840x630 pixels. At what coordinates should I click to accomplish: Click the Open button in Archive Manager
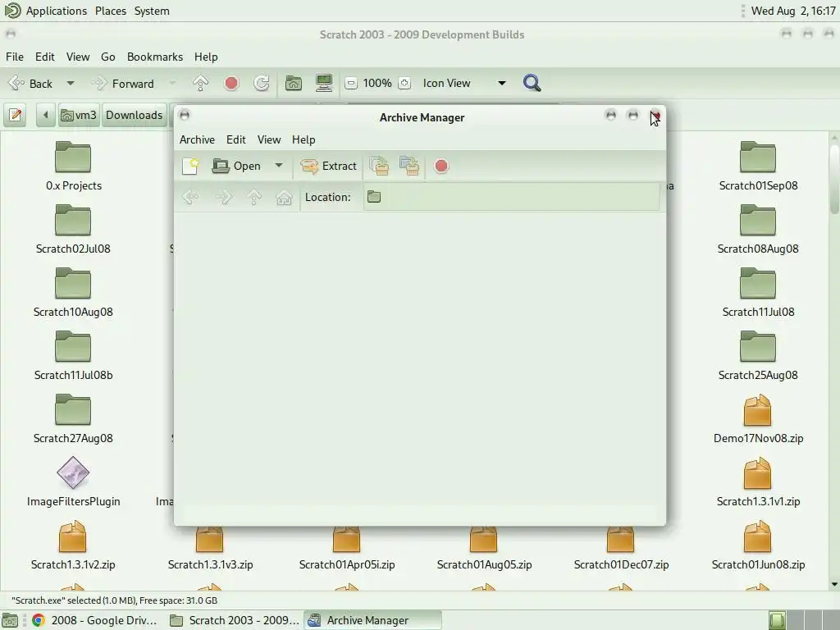(x=237, y=166)
